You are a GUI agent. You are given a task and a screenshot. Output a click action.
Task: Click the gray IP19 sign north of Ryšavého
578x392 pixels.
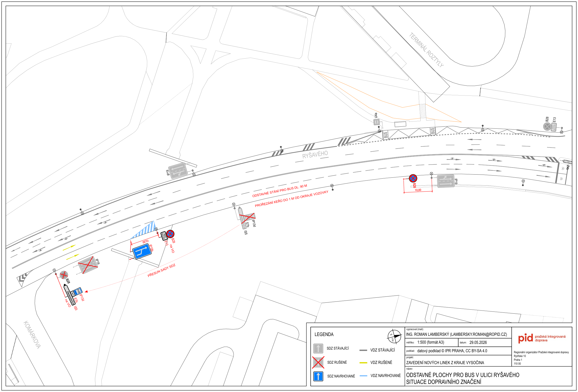pos(178,171)
